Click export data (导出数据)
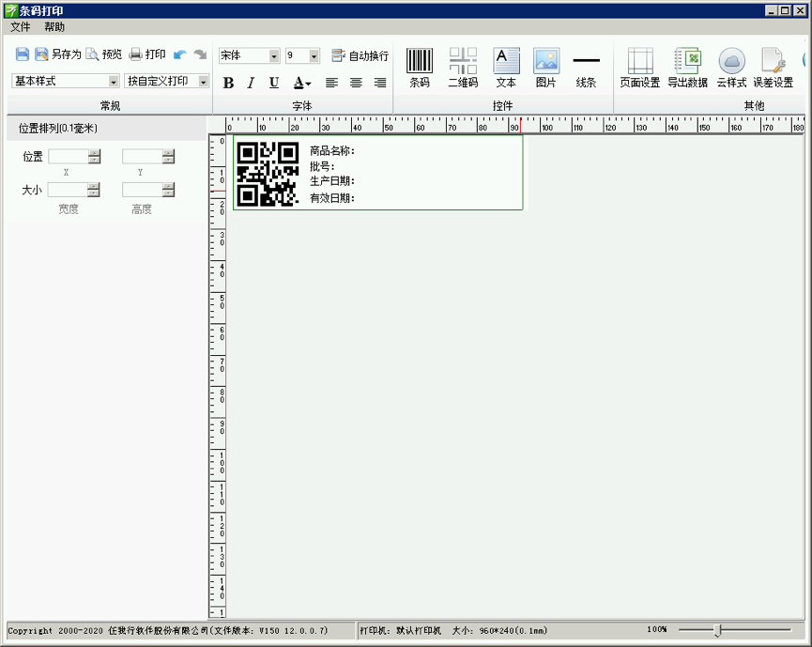Screen dimensions: 812x647 coord(687,68)
